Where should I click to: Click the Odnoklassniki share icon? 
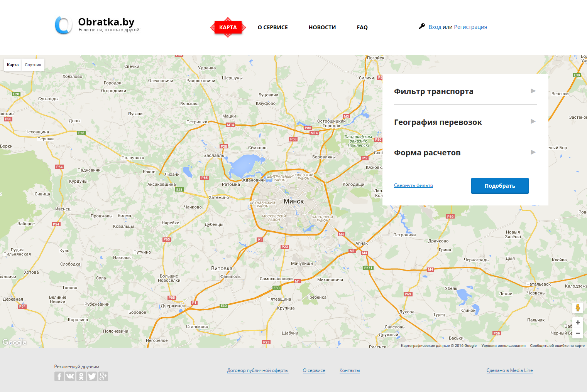coord(81,377)
